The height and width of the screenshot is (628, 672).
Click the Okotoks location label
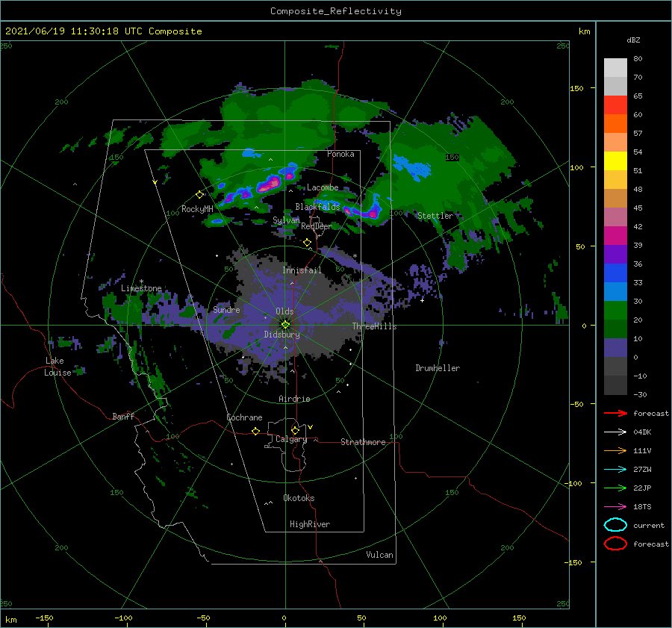(x=299, y=498)
